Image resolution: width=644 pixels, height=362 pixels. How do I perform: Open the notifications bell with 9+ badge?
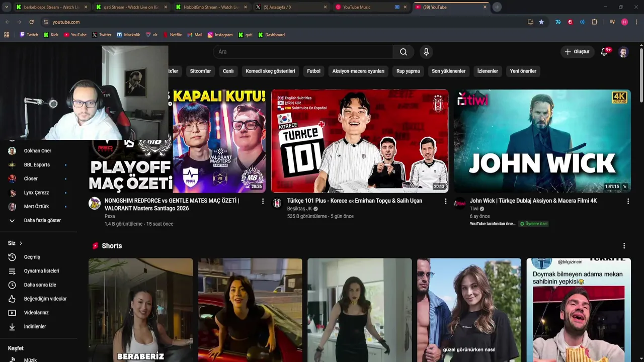tap(605, 52)
